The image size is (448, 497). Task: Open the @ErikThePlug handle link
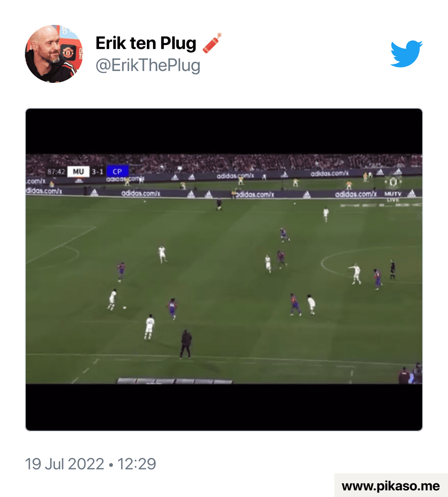pyautogui.click(x=148, y=65)
